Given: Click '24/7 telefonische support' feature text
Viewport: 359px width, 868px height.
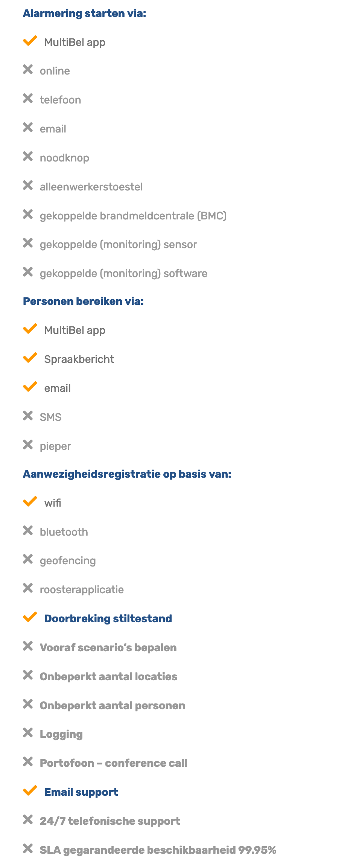Looking at the screenshot, I should pos(110,821).
